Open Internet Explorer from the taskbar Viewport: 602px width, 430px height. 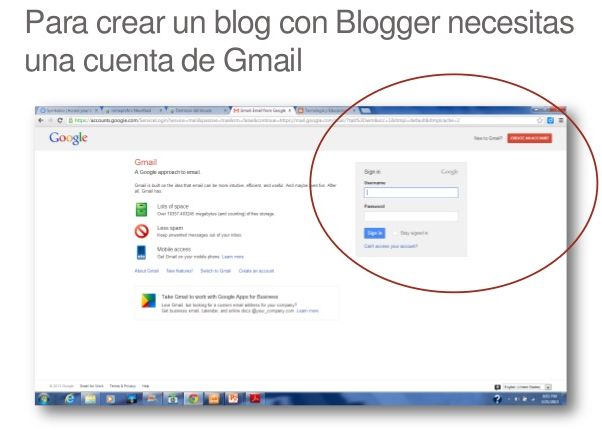click(x=69, y=399)
